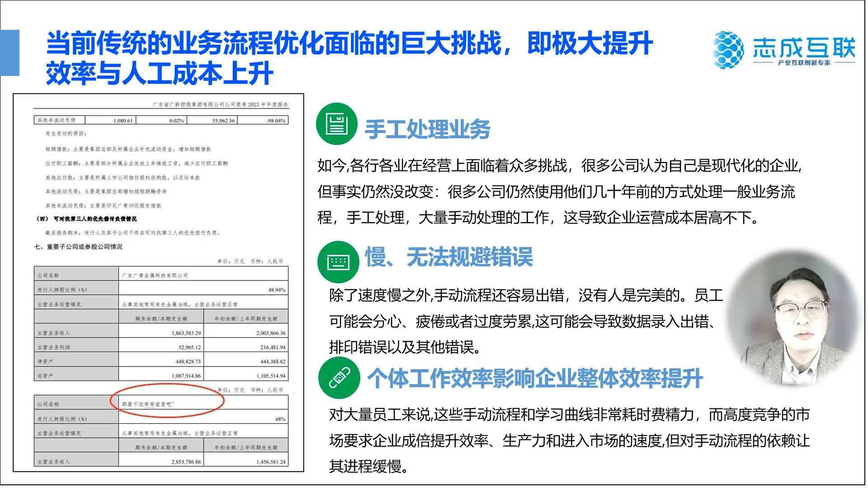Click the green keyboard icon beside 慢、无法规避错误
Screen dimensions: 868x488
[x=338, y=262]
